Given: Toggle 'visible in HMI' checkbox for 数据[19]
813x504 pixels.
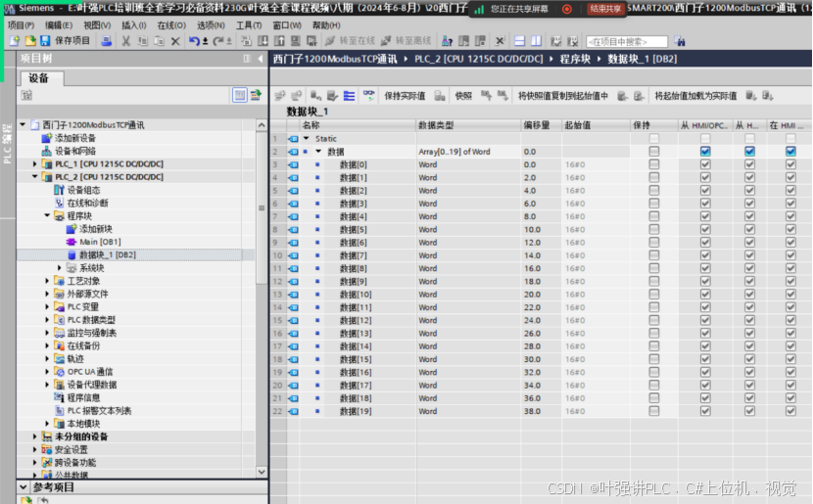Looking at the screenshot, I should coord(790,411).
